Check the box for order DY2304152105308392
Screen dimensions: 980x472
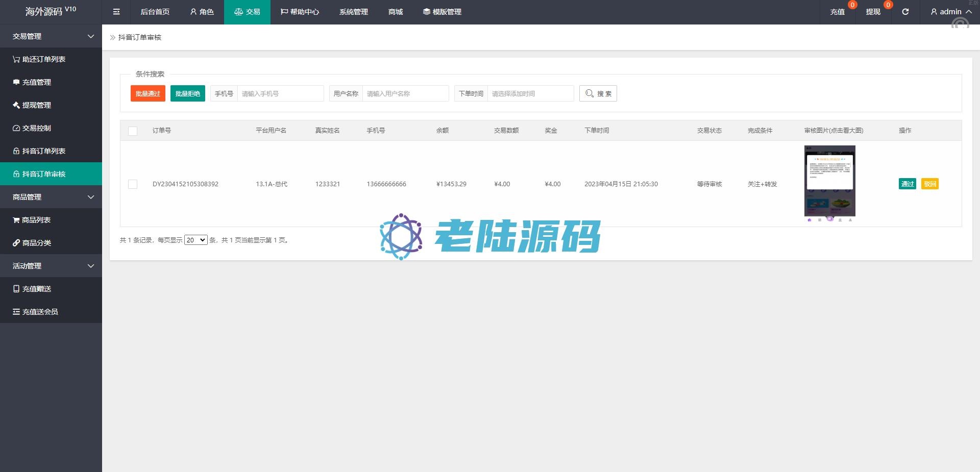[x=133, y=184]
